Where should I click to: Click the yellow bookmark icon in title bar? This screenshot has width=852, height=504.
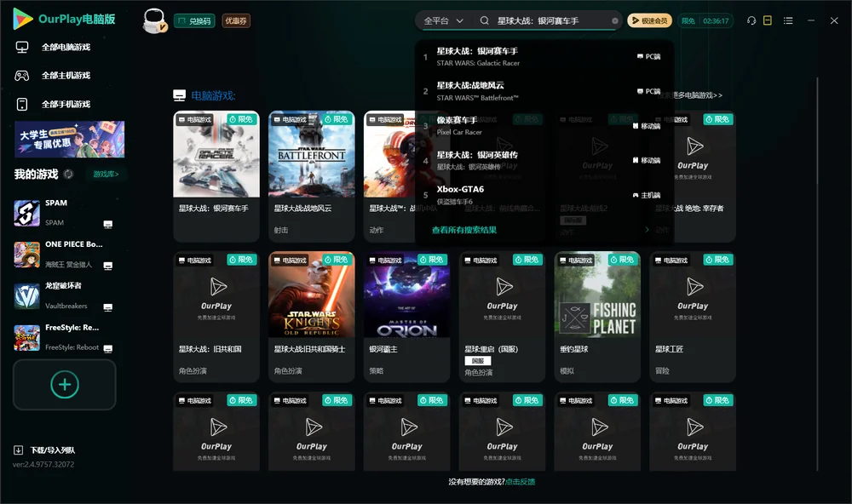pyautogui.click(x=768, y=20)
